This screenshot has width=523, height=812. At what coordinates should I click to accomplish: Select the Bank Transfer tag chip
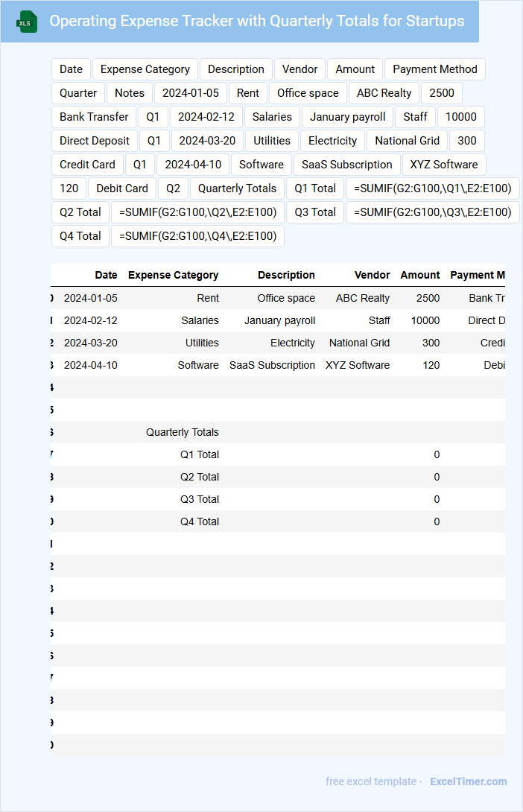tap(94, 117)
